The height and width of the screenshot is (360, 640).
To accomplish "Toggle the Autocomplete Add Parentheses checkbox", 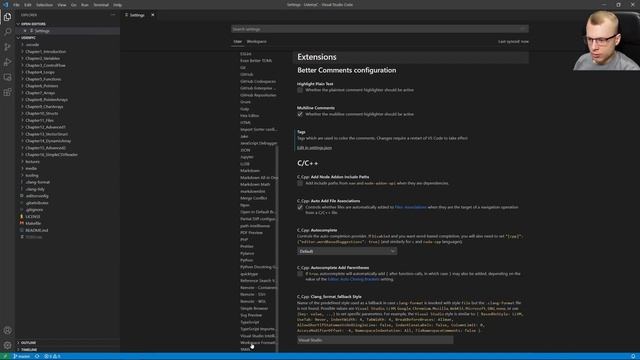I will [300, 274].
